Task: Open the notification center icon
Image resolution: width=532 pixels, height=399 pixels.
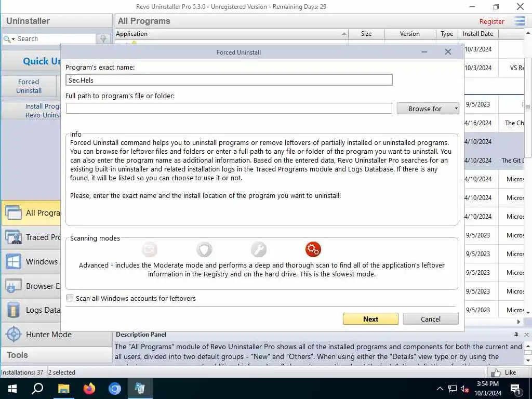Action: click(x=516, y=389)
